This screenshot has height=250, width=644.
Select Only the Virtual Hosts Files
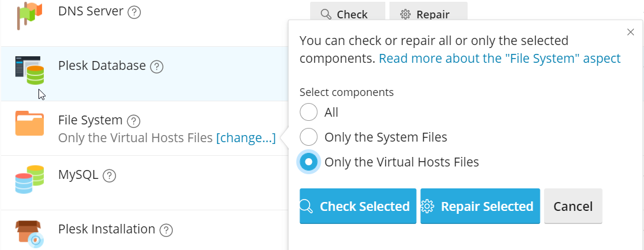[309, 162]
